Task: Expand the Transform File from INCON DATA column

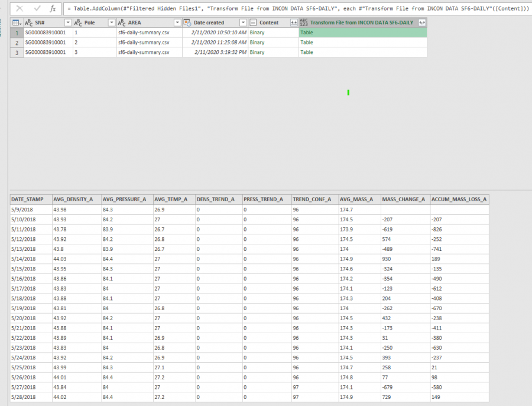Action: click(x=421, y=22)
